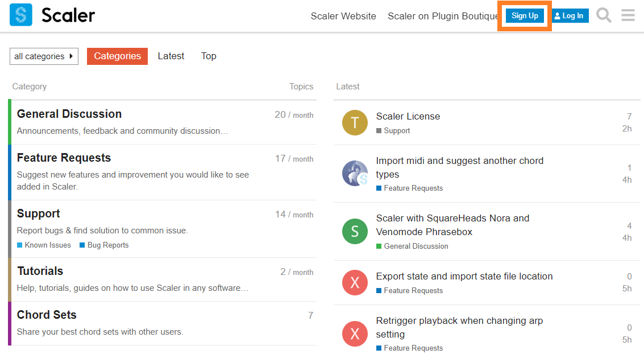Viewport: 644px width, 362px height.
Task: Click the 5h timestamp on Export state topic
Action: (x=627, y=289)
